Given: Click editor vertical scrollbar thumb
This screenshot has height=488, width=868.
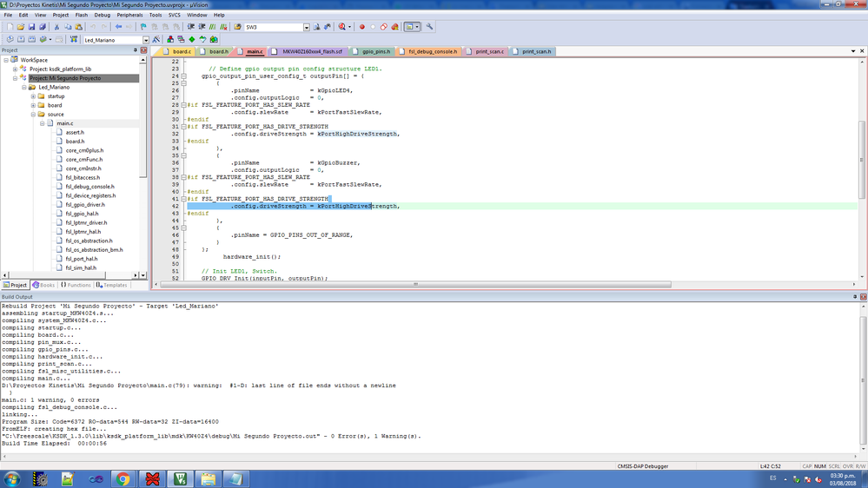Looking at the screenshot, I should (x=861, y=160).
